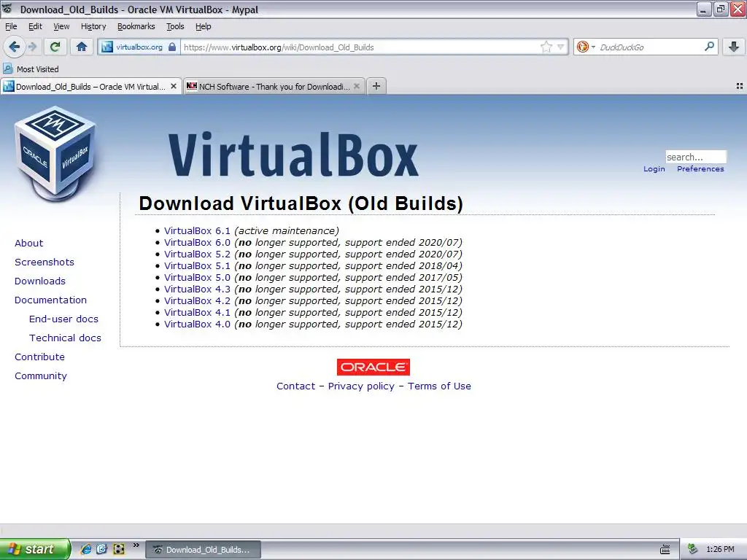Click the VirtualBox site search box
This screenshot has height=560, width=747.
(695, 157)
